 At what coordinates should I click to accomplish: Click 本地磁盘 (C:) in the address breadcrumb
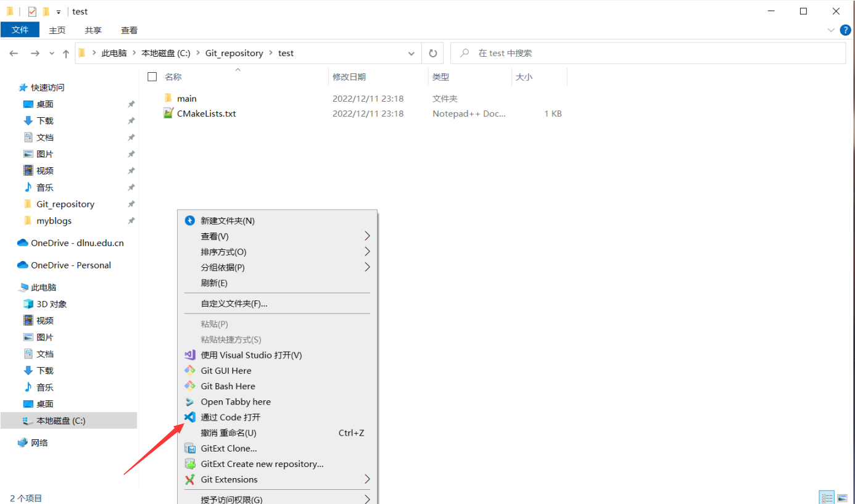[166, 53]
